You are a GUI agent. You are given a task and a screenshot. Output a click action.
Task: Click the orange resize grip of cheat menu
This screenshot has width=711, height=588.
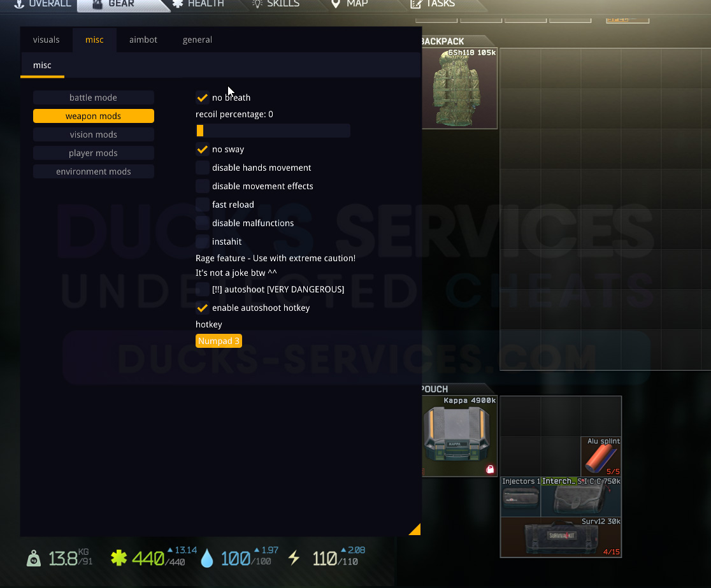[x=415, y=530]
